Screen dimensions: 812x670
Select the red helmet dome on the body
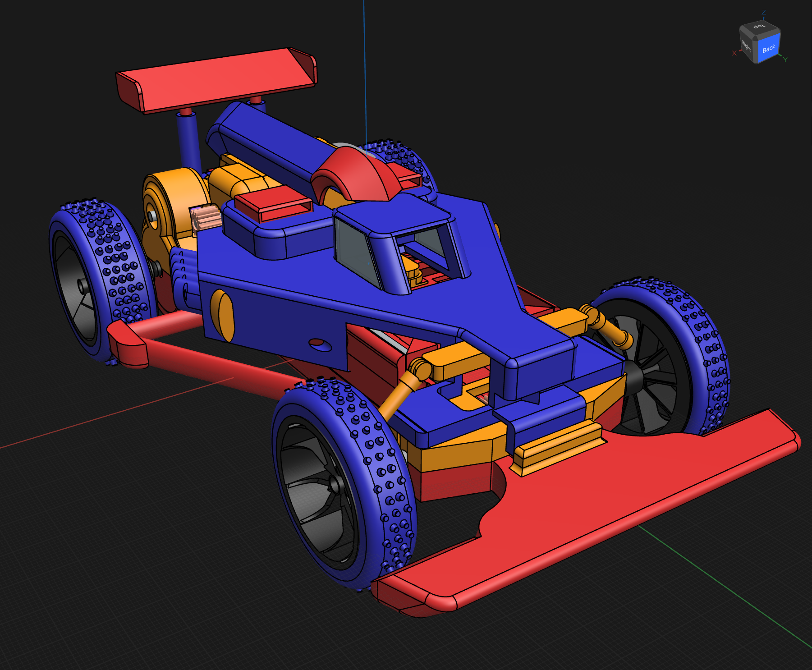tap(358, 176)
